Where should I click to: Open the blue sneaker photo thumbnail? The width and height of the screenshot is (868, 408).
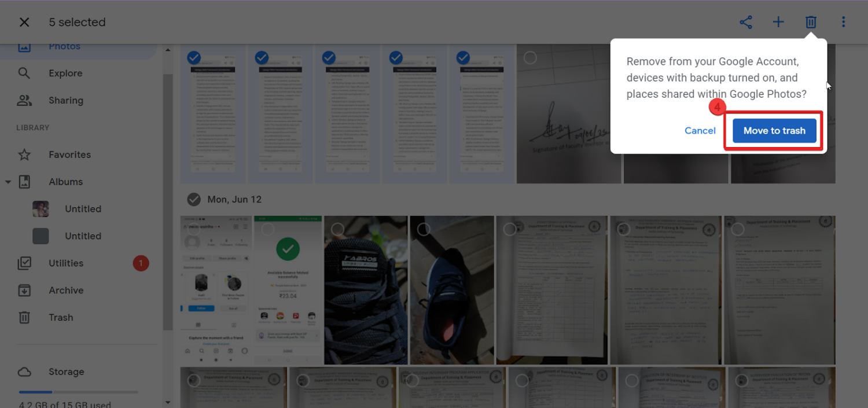tap(452, 290)
